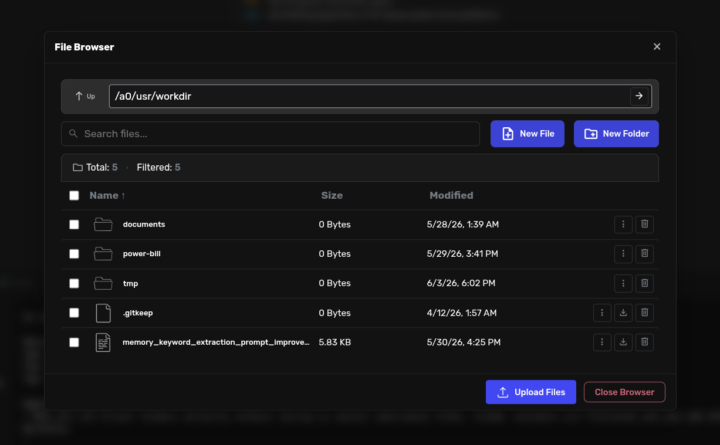
Task: Click the go arrow beside the path field
Action: 639,96
